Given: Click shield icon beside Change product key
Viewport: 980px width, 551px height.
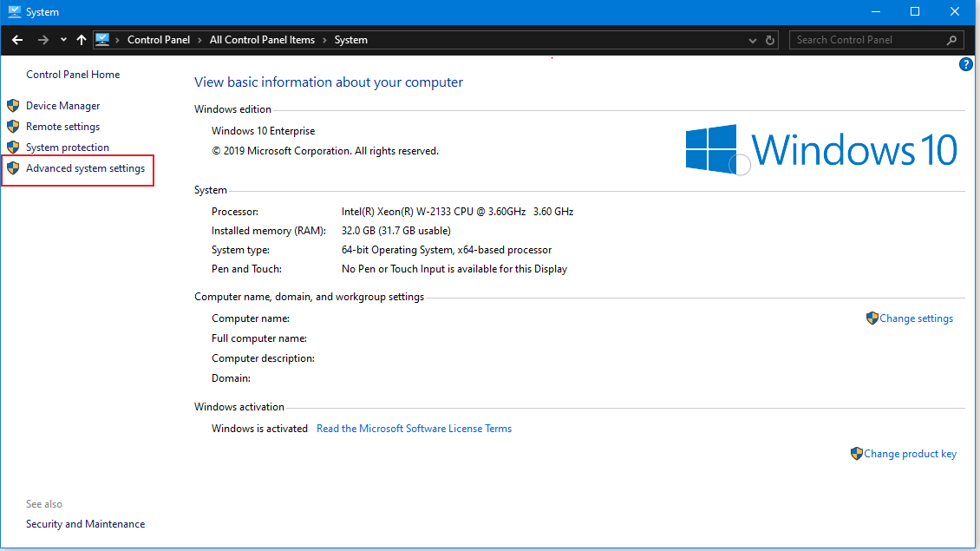Looking at the screenshot, I should coord(857,453).
